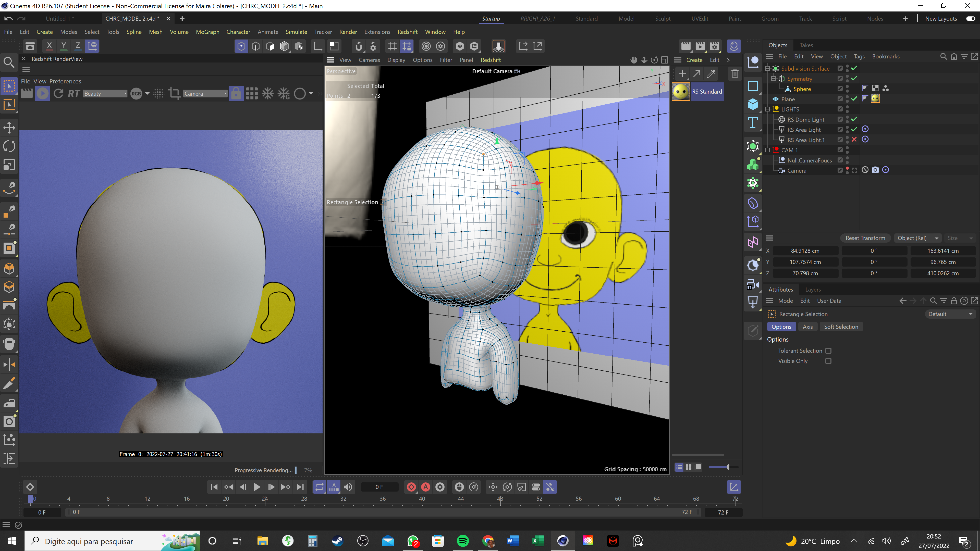Enable the Tolerant Selection checkbox
This screenshot has width=980, height=551.
point(828,350)
